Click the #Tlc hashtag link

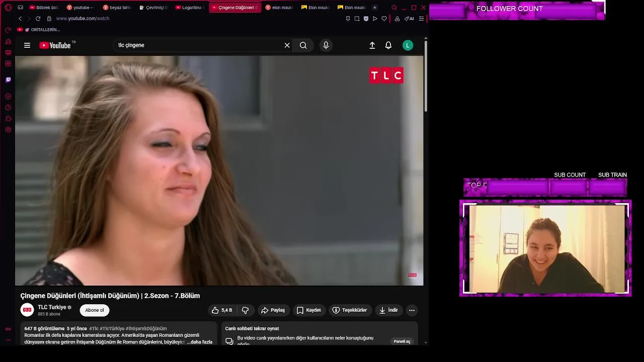click(94, 329)
